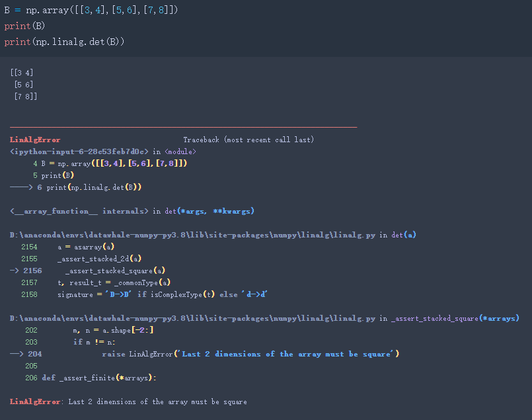This screenshot has width=532, height=420.
Task: Click linalg.py path ending '_assert_stacked_square(*arrays)'
Action: pyautogui.click(x=264, y=318)
